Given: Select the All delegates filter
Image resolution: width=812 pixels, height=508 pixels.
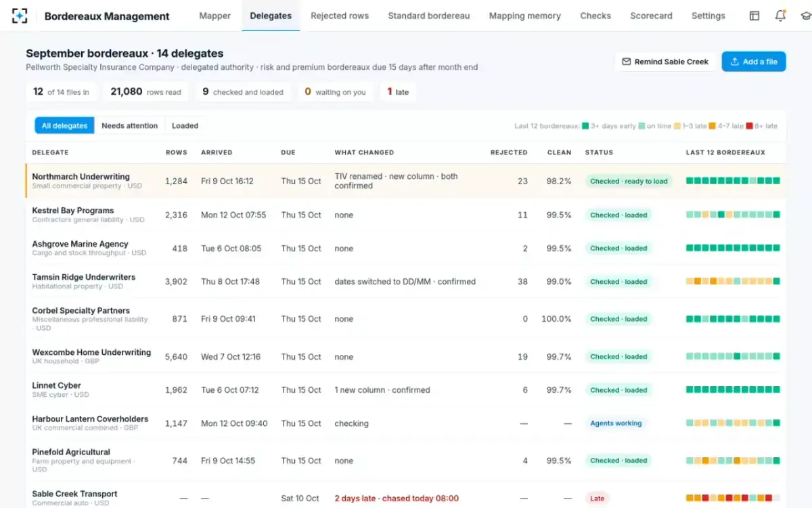Looking at the screenshot, I should click(x=64, y=125).
